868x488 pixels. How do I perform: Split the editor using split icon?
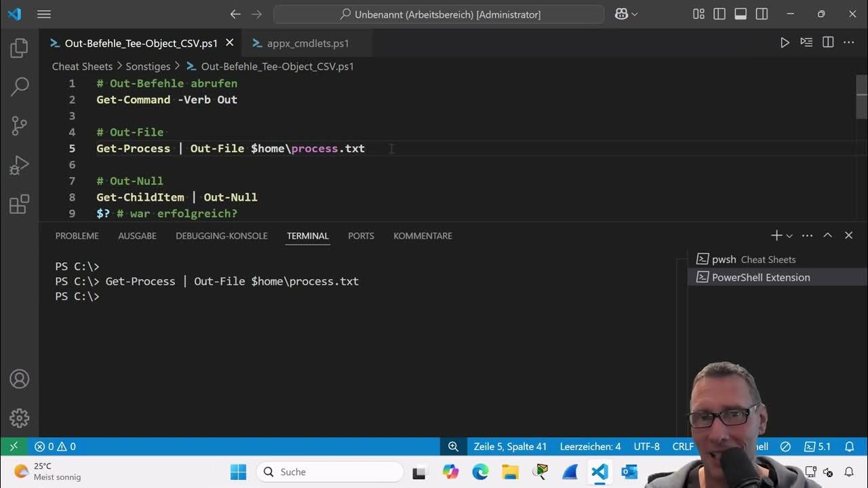828,42
